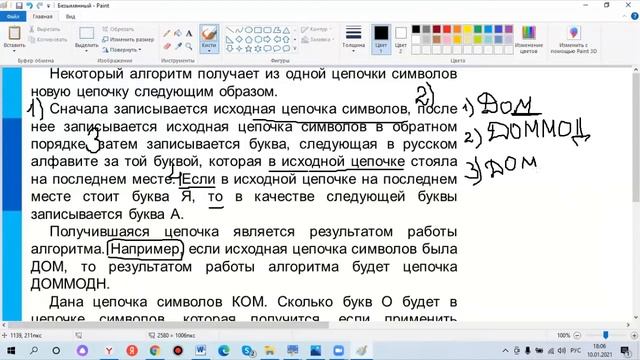
Task: Open Paint help question mark icon
Action: point(634,16)
